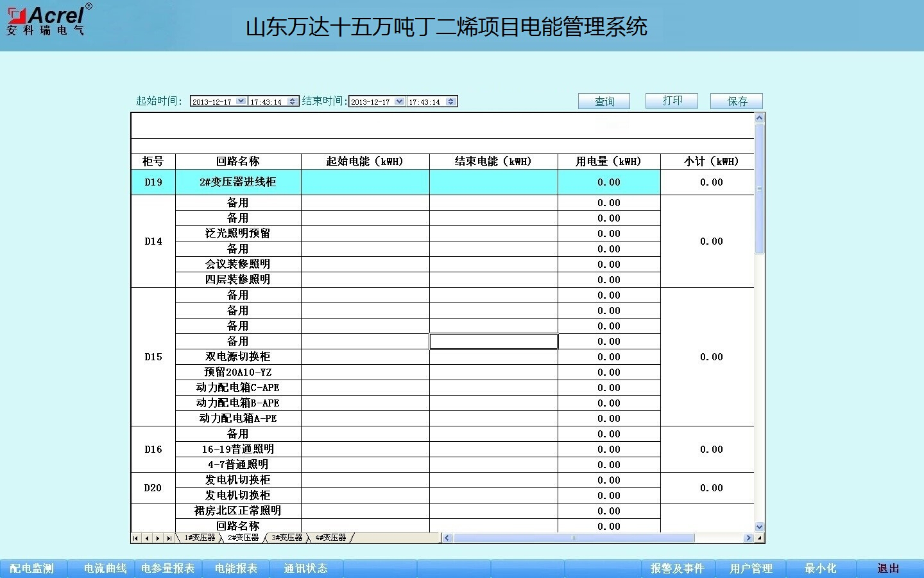This screenshot has height=578, width=924.
Task: Click previous sheet navigation arrow
Action: click(x=147, y=538)
